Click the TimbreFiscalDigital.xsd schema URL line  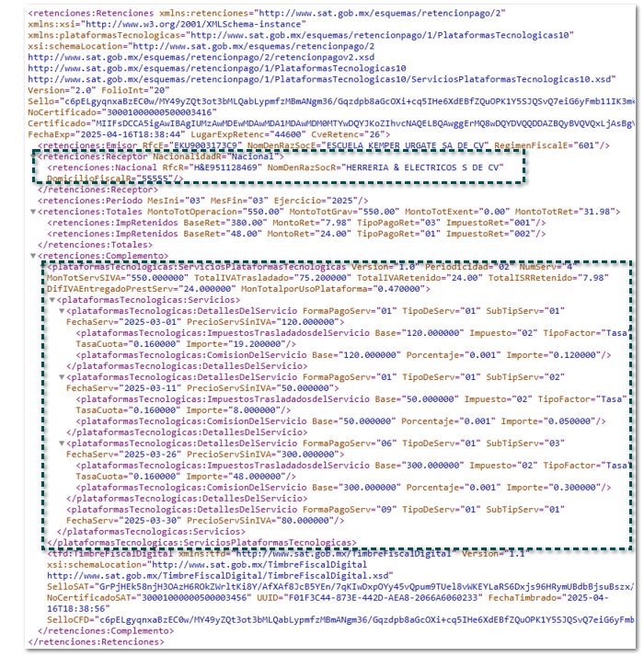pos(221,576)
